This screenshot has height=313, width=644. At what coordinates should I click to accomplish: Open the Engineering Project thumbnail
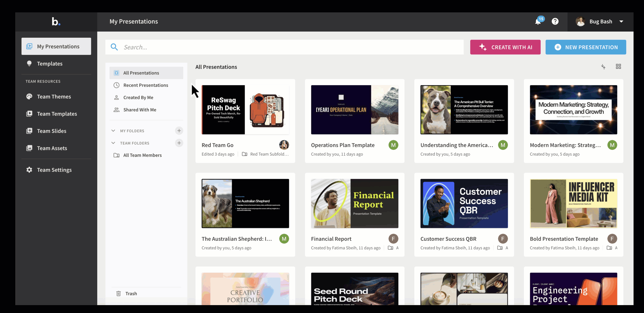573,289
